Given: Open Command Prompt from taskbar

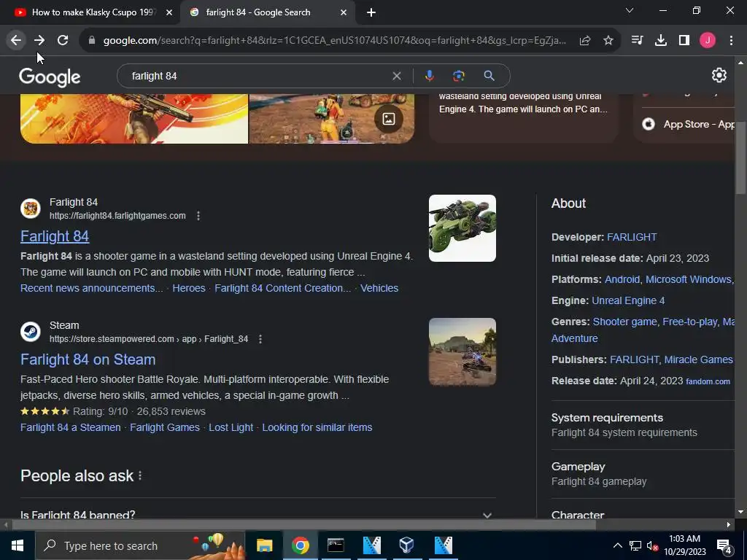Looking at the screenshot, I should [x=336, y=545].
